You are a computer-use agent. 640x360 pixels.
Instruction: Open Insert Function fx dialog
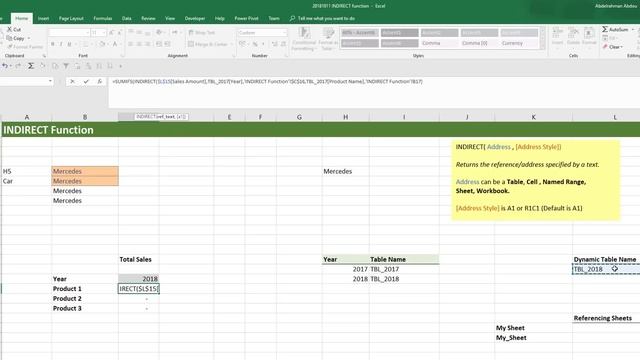pos(99,82)
